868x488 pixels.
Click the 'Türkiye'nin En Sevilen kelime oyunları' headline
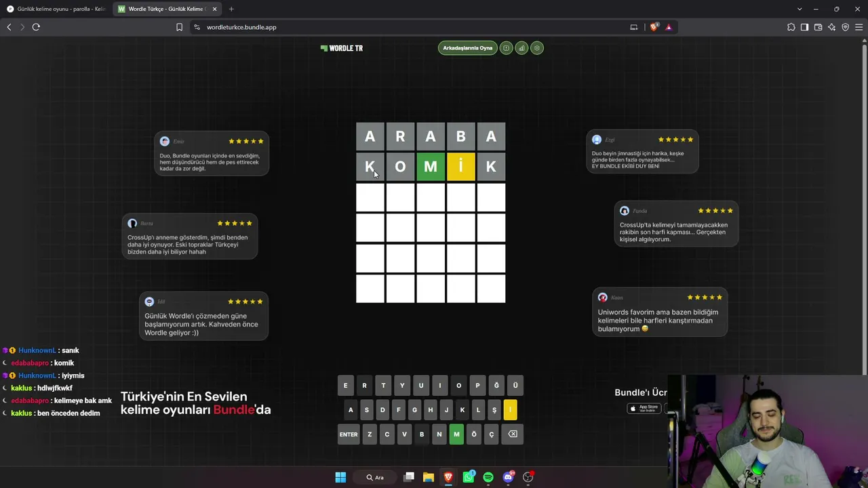pos(196,403)
